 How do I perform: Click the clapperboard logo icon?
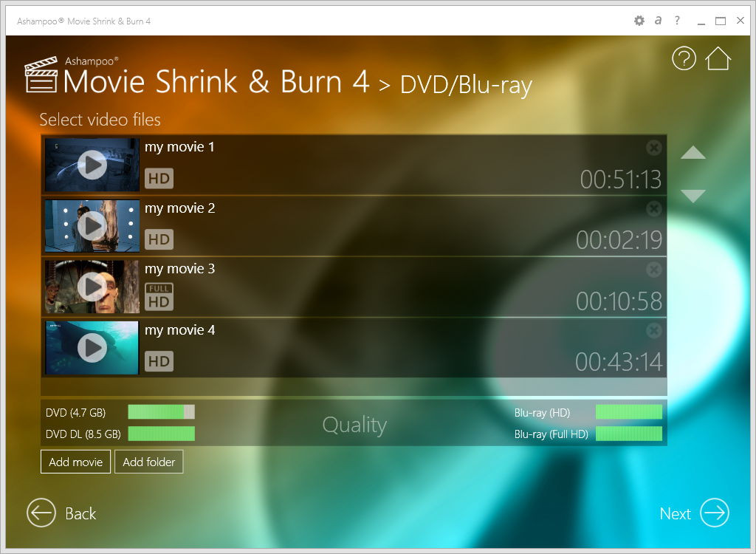tap(41, 75)
